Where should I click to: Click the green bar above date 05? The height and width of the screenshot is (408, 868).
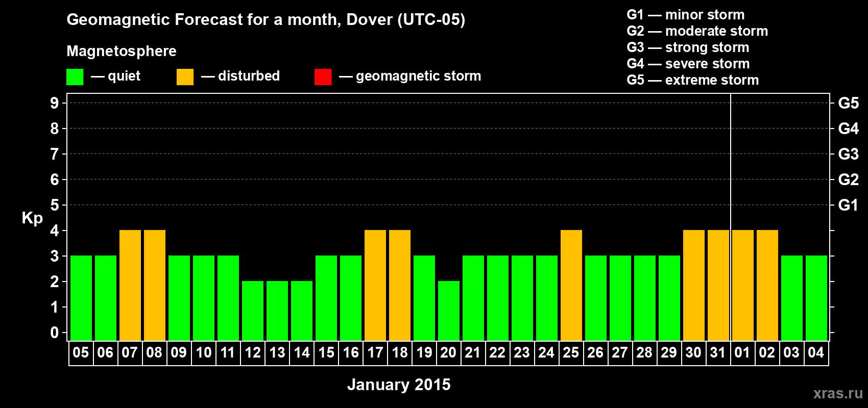click(81, 298)
